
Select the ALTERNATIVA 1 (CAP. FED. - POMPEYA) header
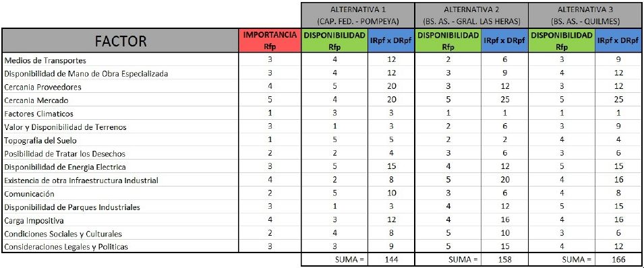tap(357, 15)
